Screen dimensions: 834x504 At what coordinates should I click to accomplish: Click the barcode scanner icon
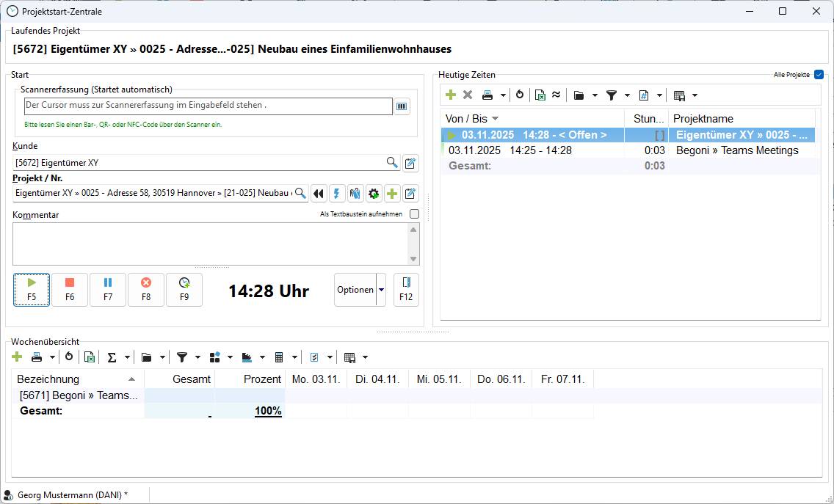[x=402, y=106]
